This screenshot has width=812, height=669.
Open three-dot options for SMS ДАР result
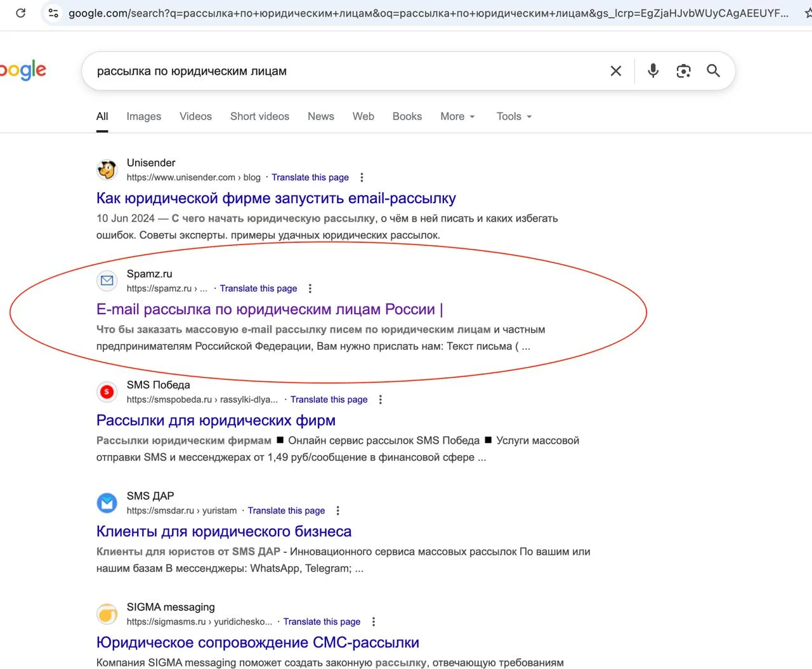pos(337,511)
